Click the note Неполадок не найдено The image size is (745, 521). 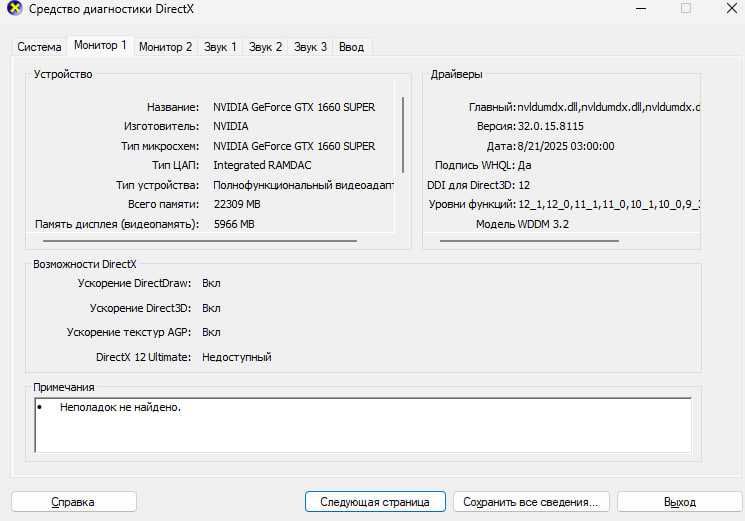(120, 407)
